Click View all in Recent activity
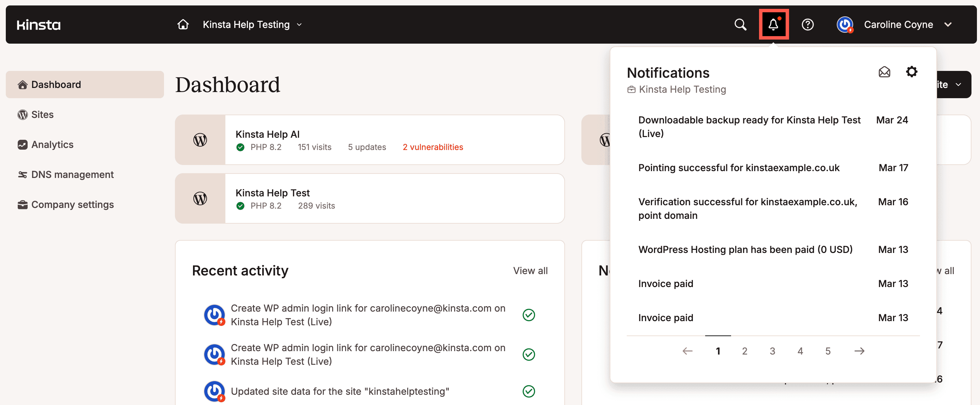Screen dimensions: 980x405 [530, 270]
